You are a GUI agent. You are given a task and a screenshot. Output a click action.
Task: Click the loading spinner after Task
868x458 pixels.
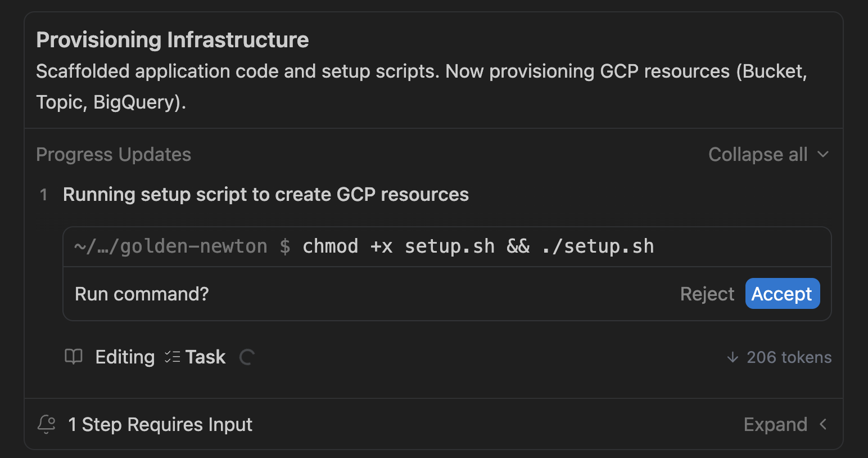point(247,357)
